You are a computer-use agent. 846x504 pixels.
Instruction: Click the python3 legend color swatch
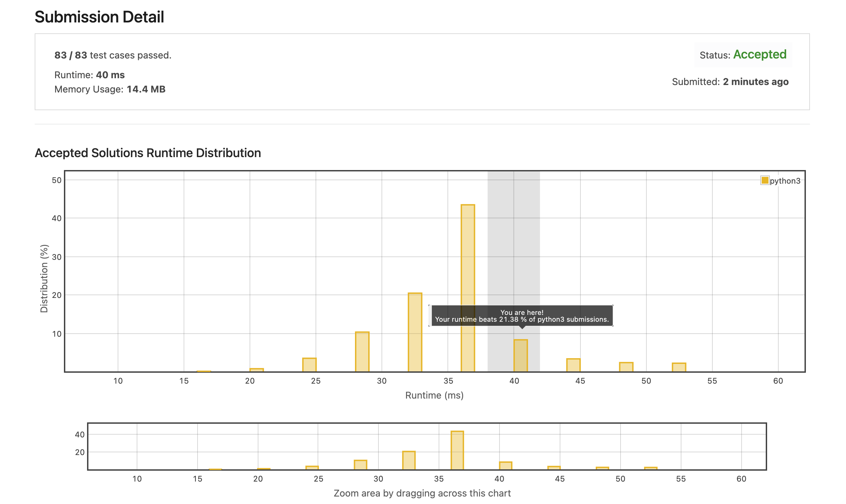(765, 180)
